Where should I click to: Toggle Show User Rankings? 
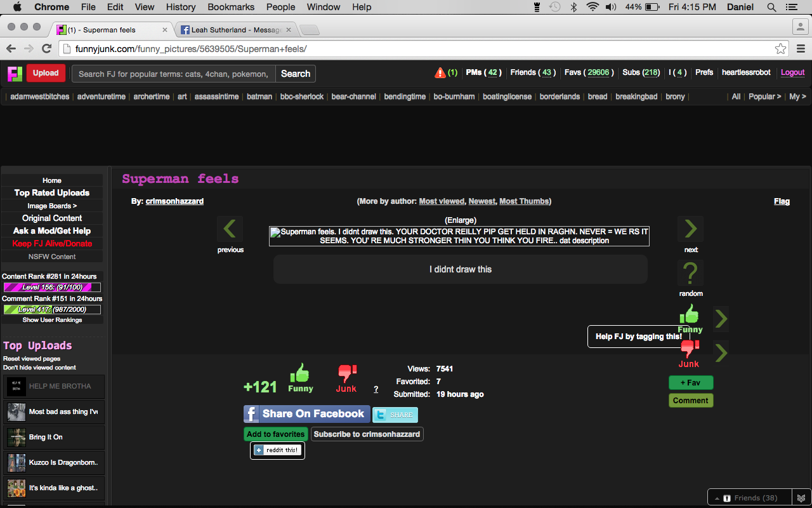pos(52,320)
